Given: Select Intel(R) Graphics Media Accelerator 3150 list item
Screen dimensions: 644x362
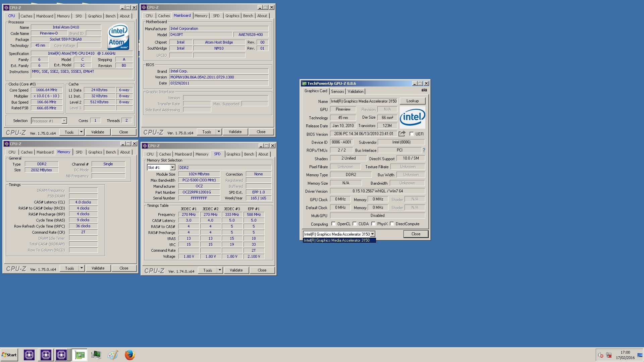Looking at the screenshot, I should [339, 240].
